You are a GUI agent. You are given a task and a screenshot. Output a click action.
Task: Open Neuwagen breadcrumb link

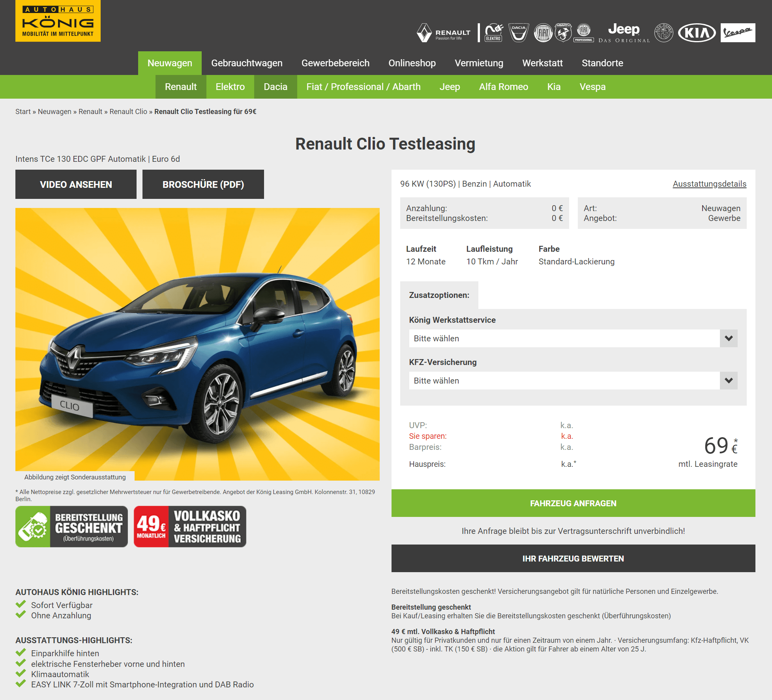coord(54,112)
